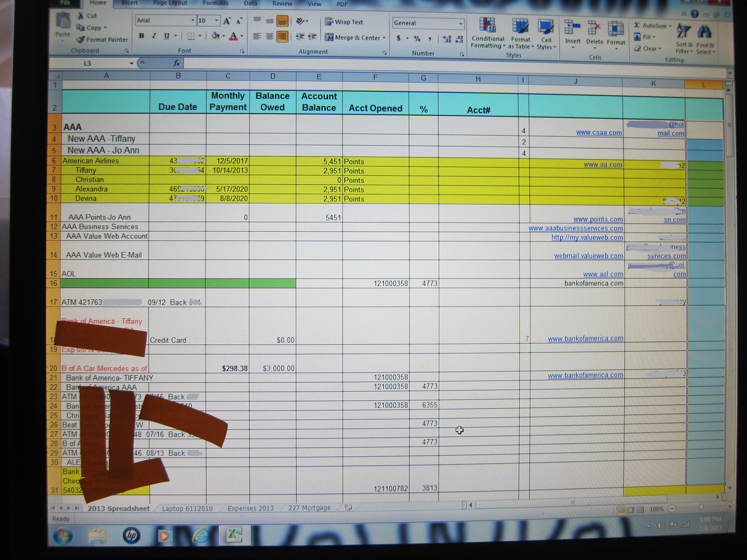Image resolution: width=747 pixels, height=560 pixels.
Task: Apply Comma Style format
Action: click(430, 39)
